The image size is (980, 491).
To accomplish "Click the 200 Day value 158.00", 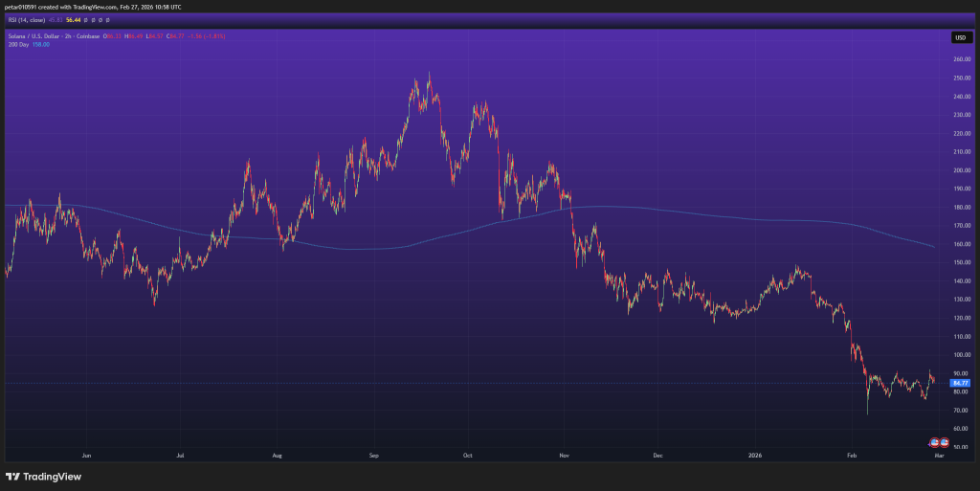I will 40,43.
